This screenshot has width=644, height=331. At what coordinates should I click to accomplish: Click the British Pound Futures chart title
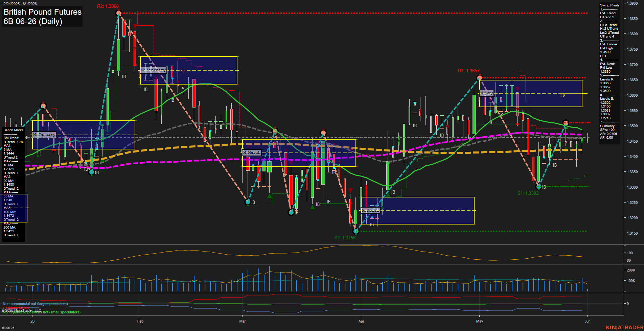[42, 17]
